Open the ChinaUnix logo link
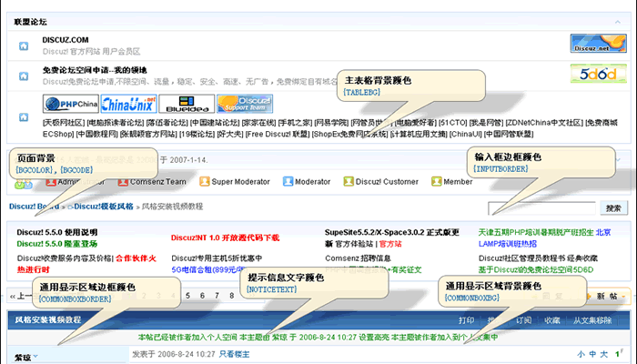The width and height of the screenshot is (637, 364). 128,103
